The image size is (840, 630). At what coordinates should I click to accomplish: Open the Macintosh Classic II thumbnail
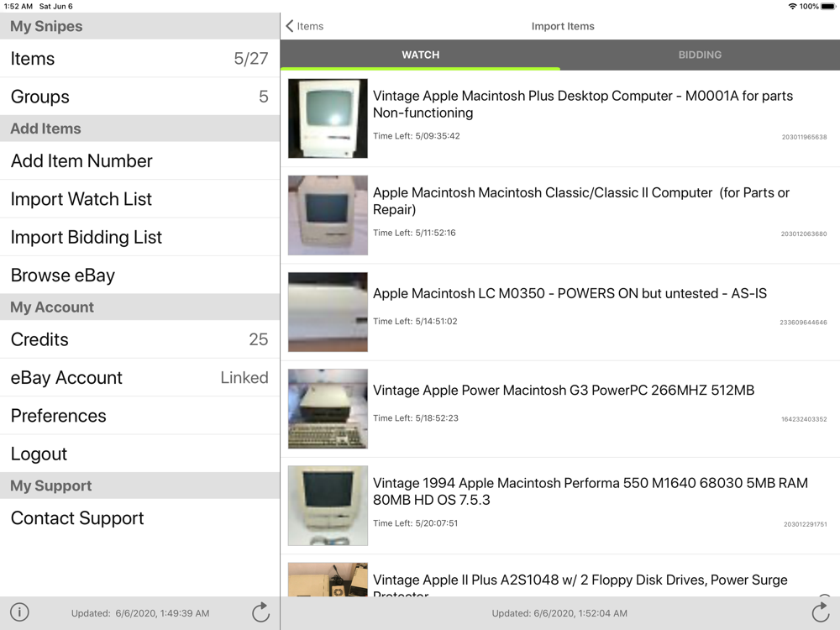tap(328, 215)
